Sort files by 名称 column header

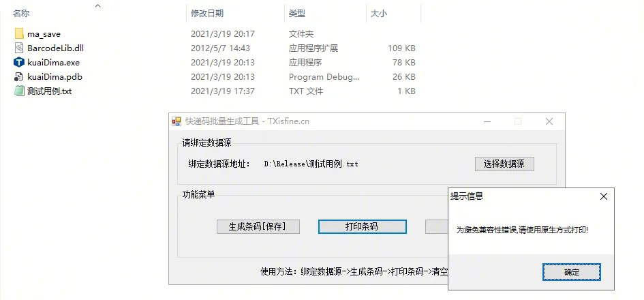21,14
